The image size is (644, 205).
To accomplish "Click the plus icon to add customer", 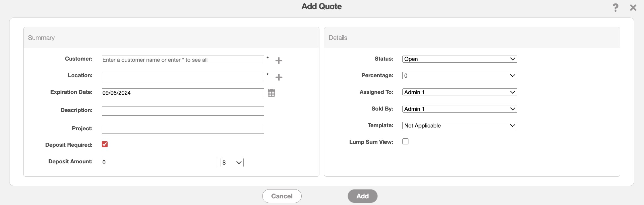I will (x=279, y=60).
